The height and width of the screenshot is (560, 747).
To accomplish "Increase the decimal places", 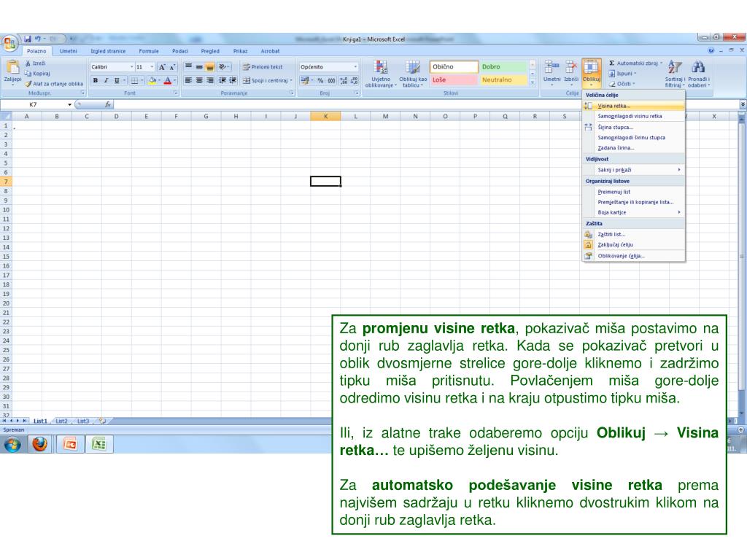I will point(344,80).
